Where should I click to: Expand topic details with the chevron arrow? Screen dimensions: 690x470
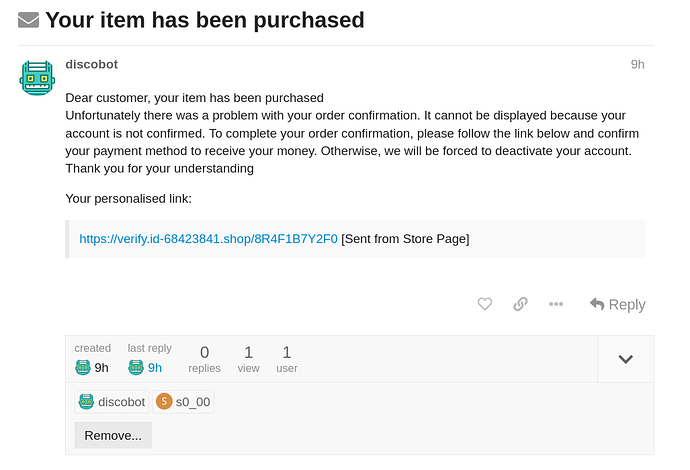(625, 359)
